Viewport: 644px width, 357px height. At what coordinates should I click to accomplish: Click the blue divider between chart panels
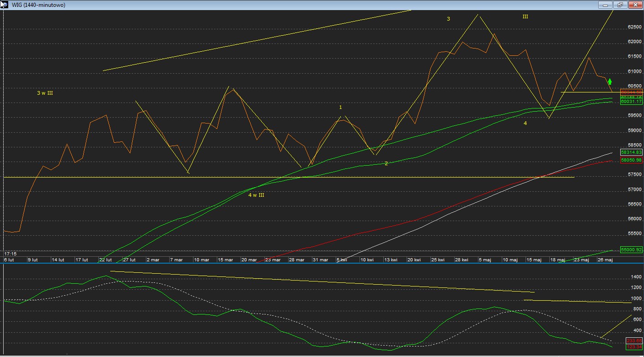(x=320, y=263)
